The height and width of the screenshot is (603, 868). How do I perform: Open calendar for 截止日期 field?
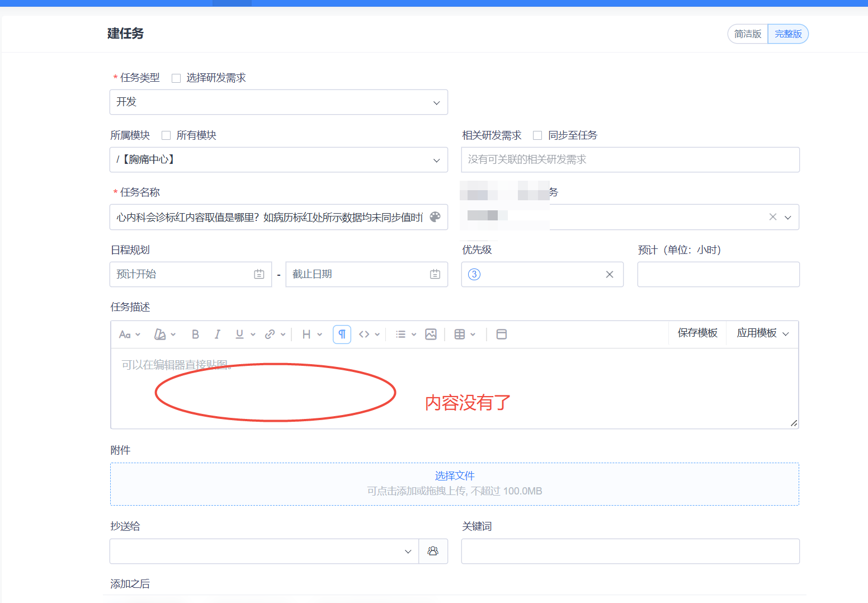(435, 274)
